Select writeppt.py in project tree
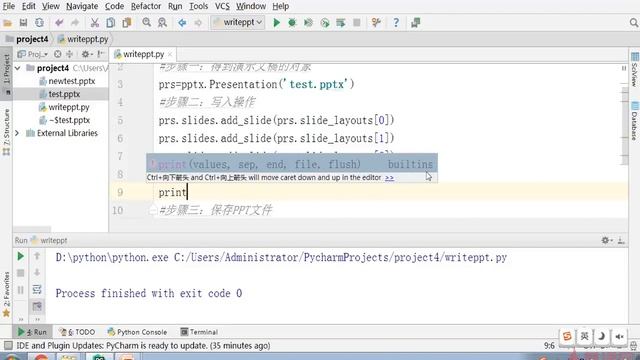The height and width of the screenshot is (360, 640). (69, 107)
